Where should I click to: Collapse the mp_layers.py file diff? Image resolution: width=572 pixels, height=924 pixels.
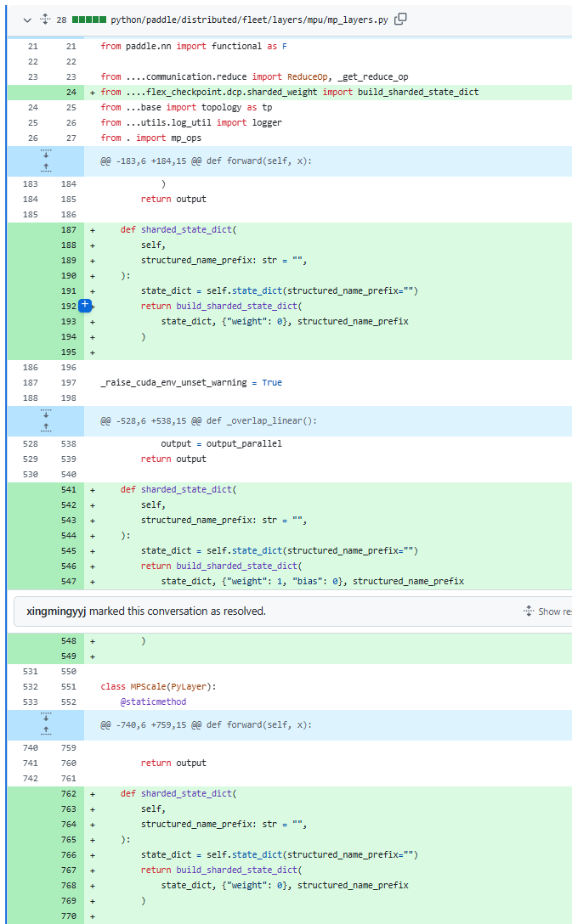(x=27, y=19)
